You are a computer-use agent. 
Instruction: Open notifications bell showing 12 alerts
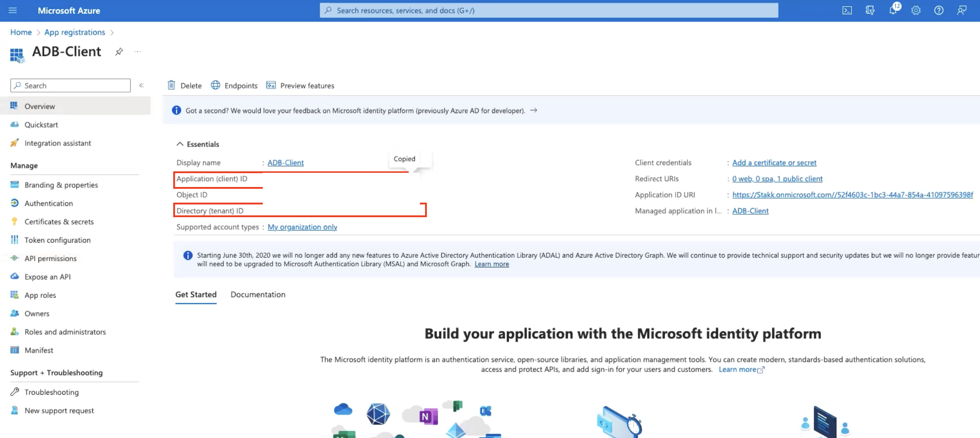pos(893,10)
